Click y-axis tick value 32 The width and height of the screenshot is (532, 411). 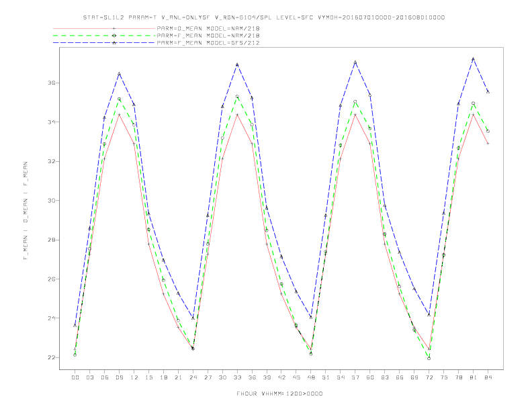coord(52,161)
